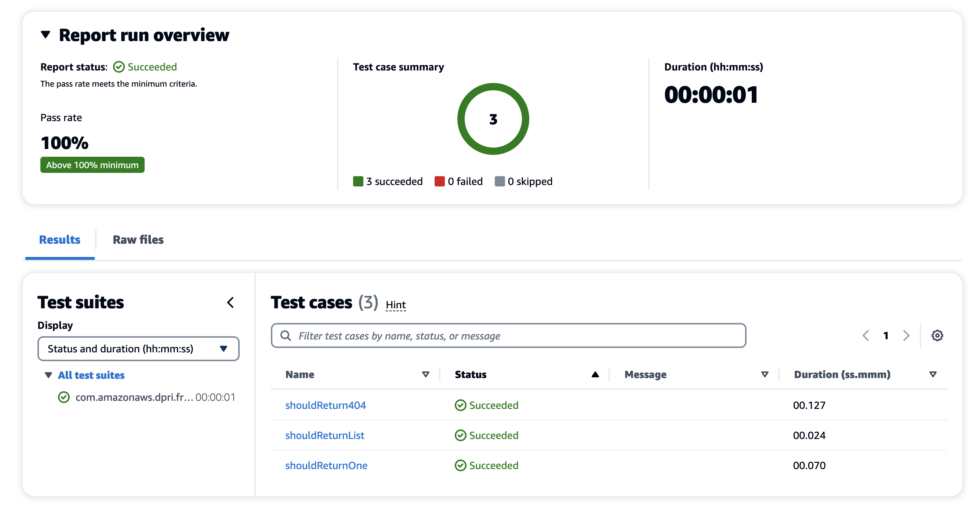Sort by the Name column arrow

(x=426, y=374)
